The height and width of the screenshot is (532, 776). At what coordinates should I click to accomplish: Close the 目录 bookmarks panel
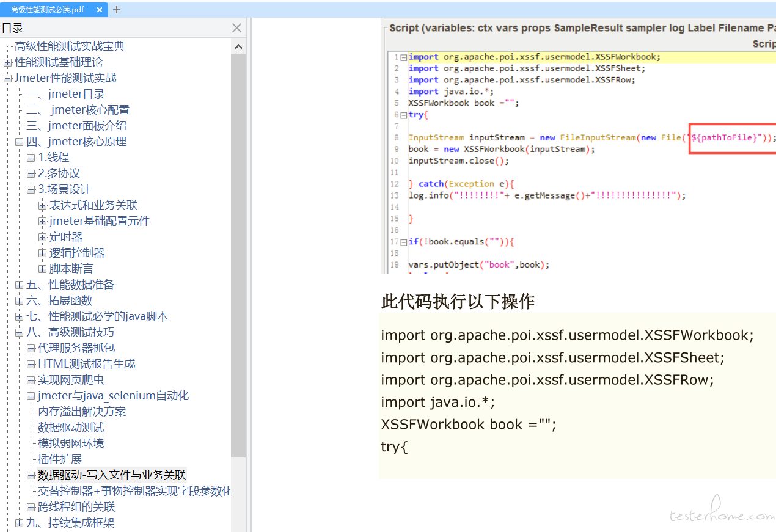point(237,28)
